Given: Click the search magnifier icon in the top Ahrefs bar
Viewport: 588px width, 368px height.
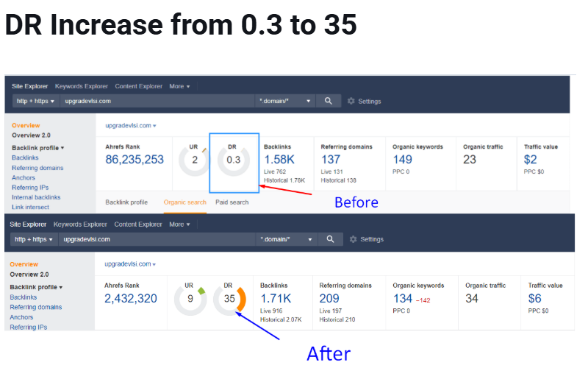Looking at the screenshot, I should point(329,101).
